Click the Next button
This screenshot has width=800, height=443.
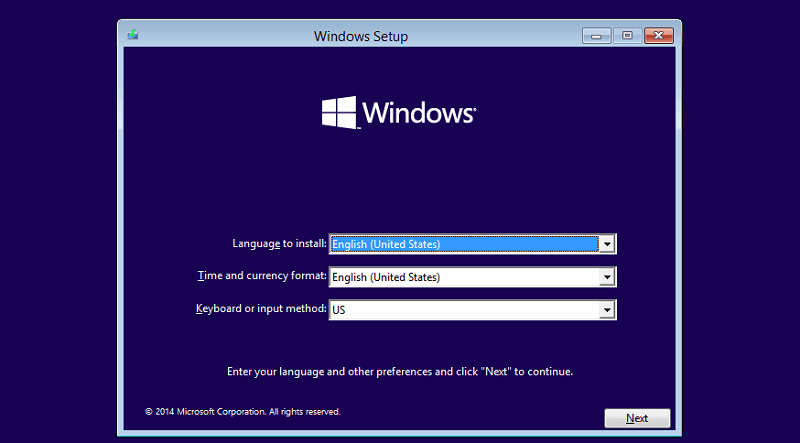(x=637, y=419)
